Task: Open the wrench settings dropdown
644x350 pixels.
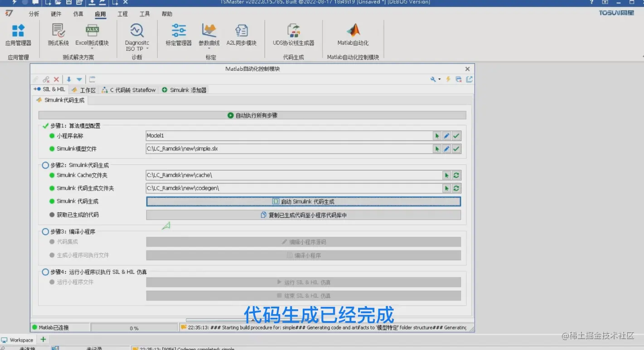Action: click(x=436, y=79)
